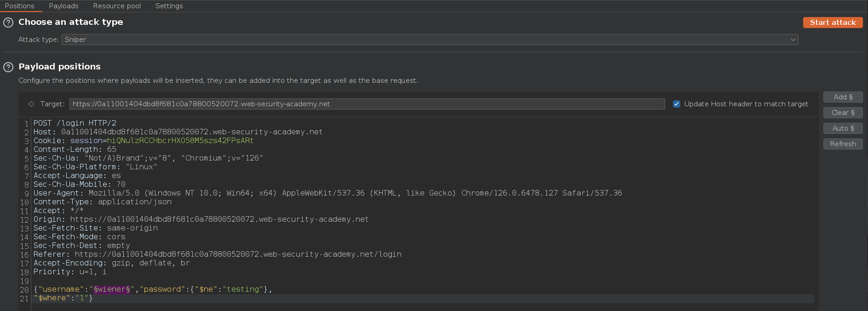
Task: Click into the Target URL field
Action: (x=367, y=104)
